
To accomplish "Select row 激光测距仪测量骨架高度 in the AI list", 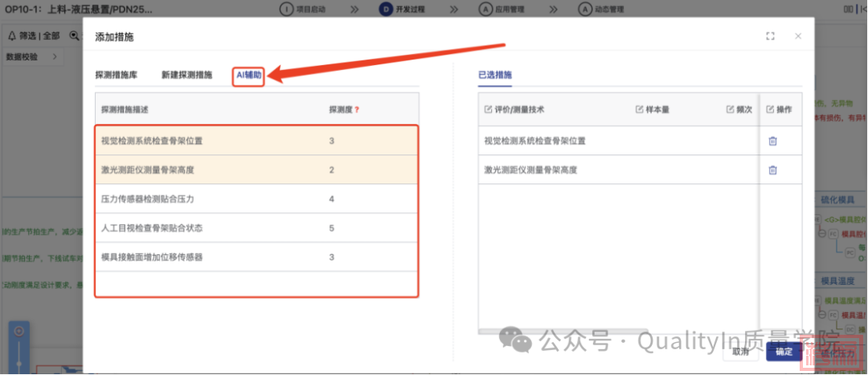I will (257, 170).
